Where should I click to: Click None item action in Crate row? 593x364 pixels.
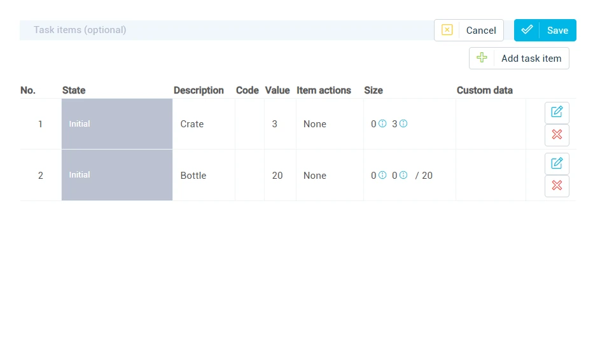pyautogui.click(x=315, y=124)
